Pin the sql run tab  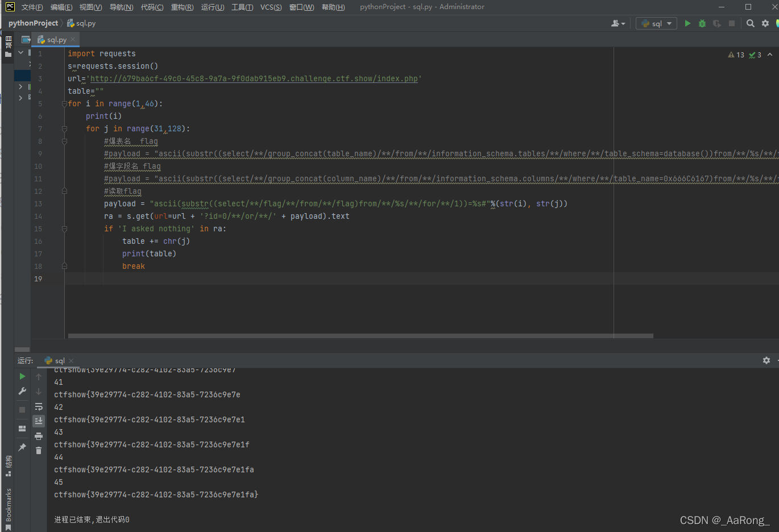[x=22, y=447]
